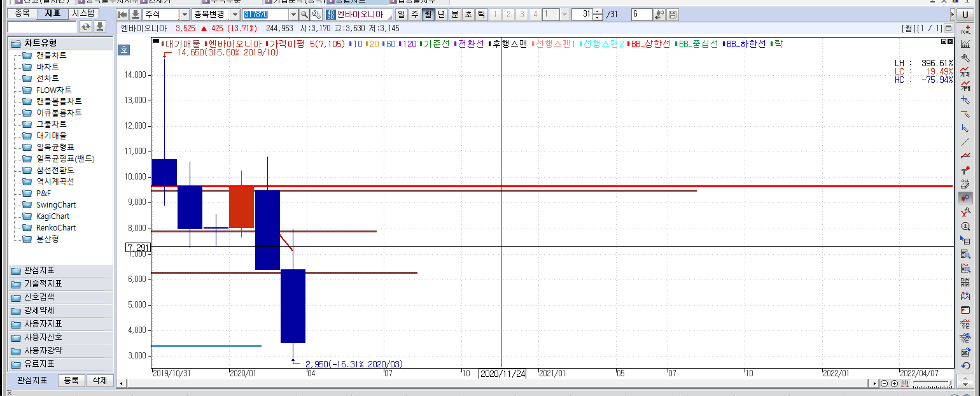Switch to the 지표 tab
The width and height of the screenshot is (980, 396).
[x=52, y=13]
